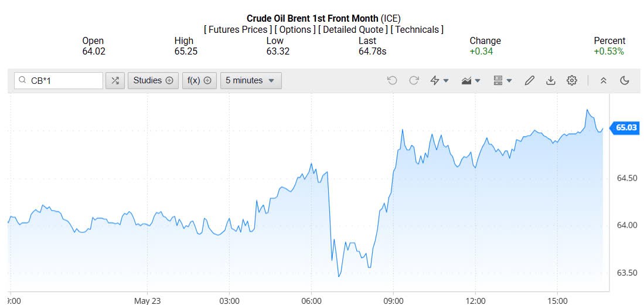Open the Futures Prices link
Image resolution: width=644 pixels, height=305 pixels.
click(x=238, y=29)
